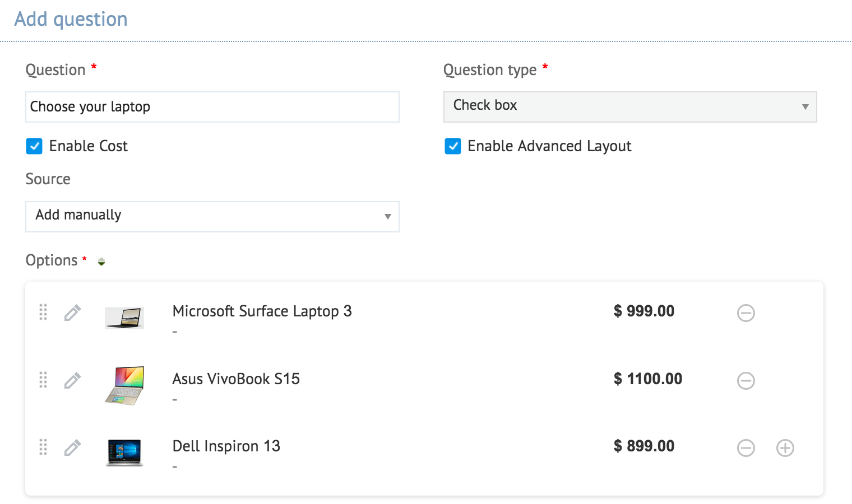Click the Question text field
The width and height of the screenshot is (852, 504).
tap(212, 107)
